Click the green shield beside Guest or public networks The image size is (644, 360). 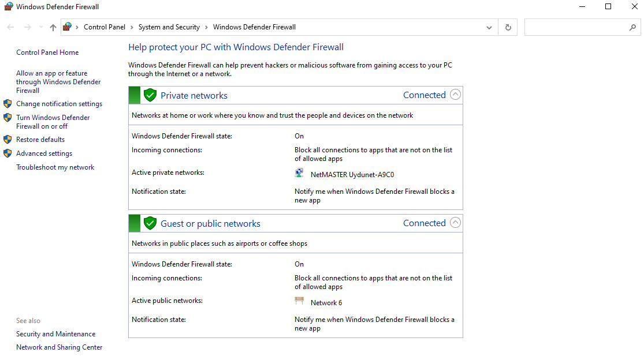coord(150,223)
